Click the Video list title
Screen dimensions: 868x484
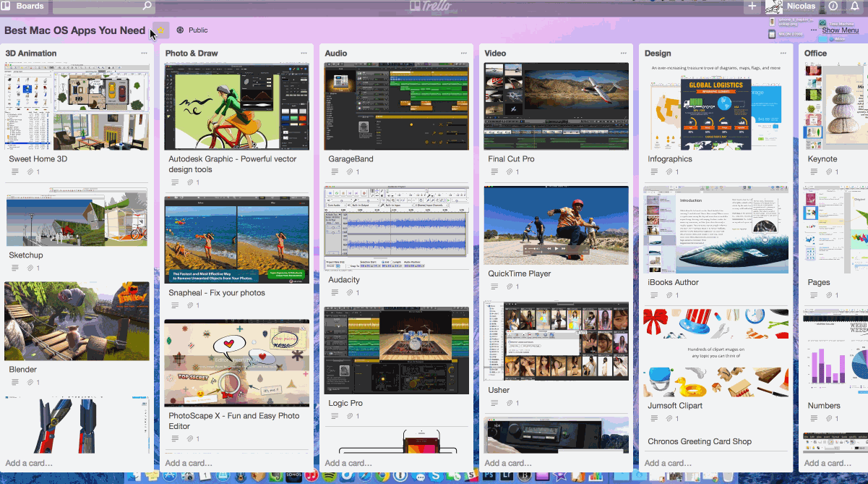(x=495, y=54)
